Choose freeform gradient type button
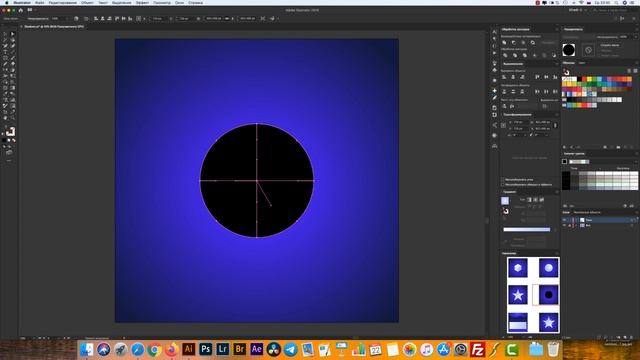 [542, 200]
